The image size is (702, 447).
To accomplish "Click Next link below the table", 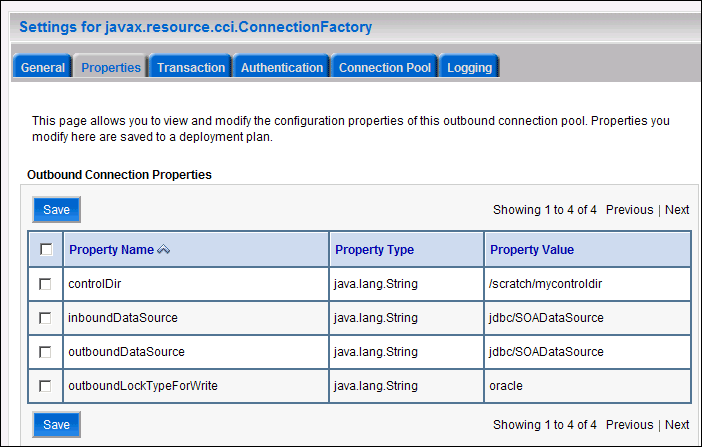I will tap(677, 425).
